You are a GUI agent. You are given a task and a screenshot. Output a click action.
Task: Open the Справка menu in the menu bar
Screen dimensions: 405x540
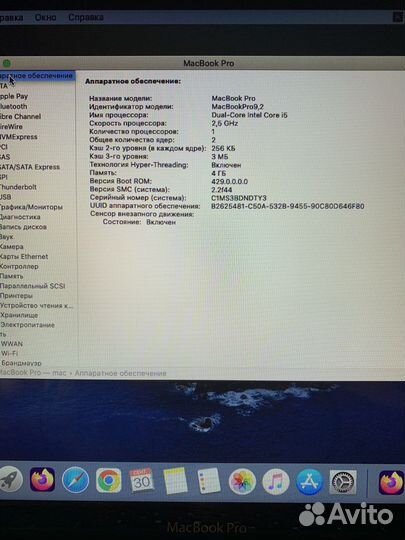[x=86, y=17]
